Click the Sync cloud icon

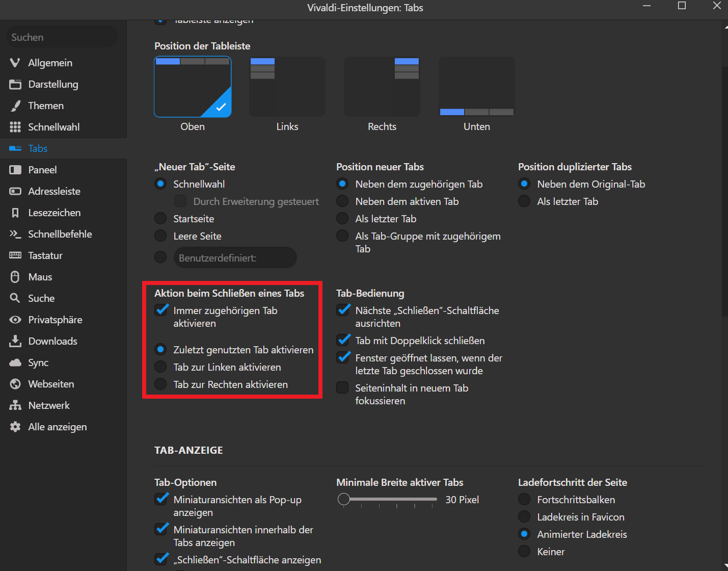click(x=15, y=362)
